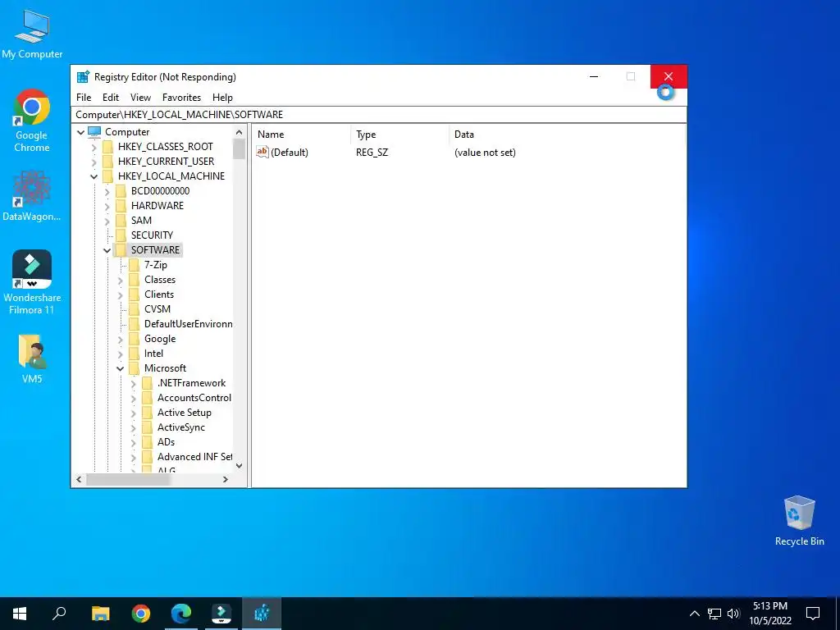Click the 7-Zip key folder icon
This screenshot has height=630, width=840.
134,265
